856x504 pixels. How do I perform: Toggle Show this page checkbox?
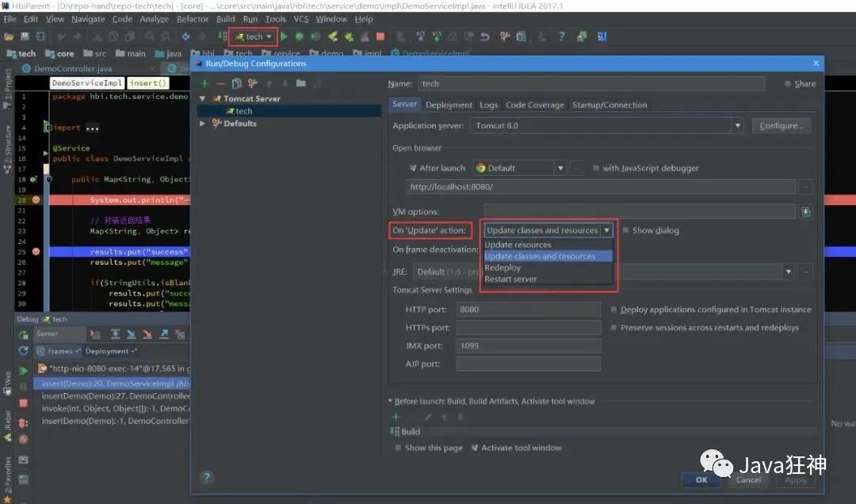[398, 448]
